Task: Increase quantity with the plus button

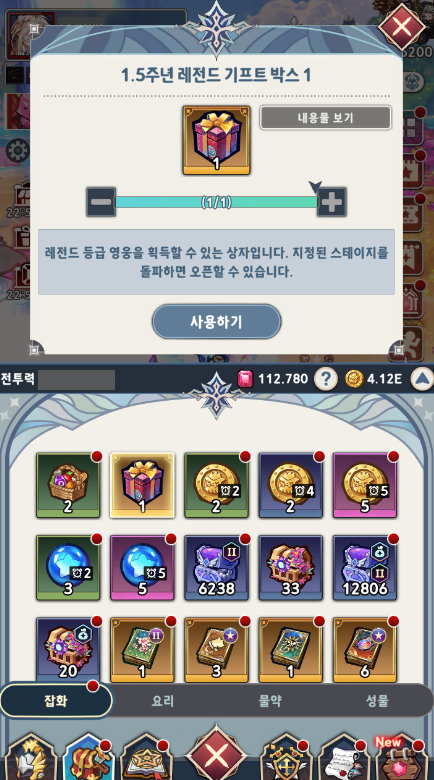Action: pyautogui.click(x=332, y=202)
